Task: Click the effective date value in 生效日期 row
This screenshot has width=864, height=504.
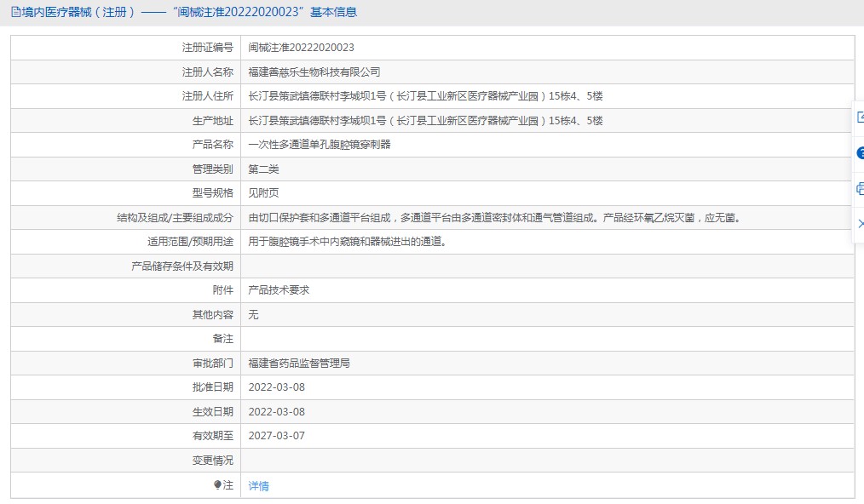Action: pos(277,411)
